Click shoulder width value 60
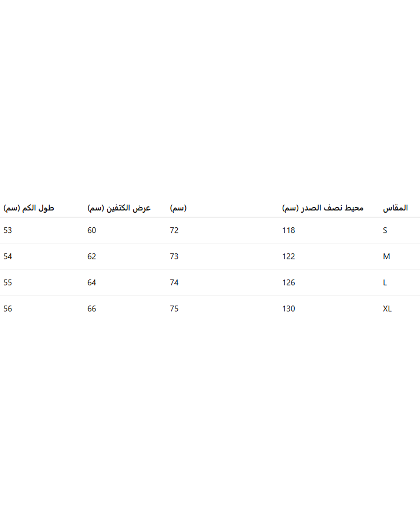Screen dimensions: 420x530 [x=92, y=230]
